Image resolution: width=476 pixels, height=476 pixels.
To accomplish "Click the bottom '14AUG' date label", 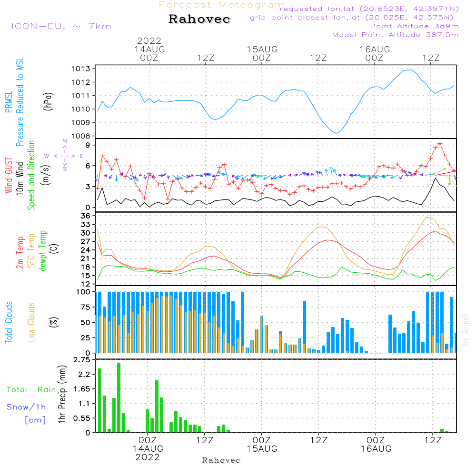I will pyautogui.click(x=148, y=449).
